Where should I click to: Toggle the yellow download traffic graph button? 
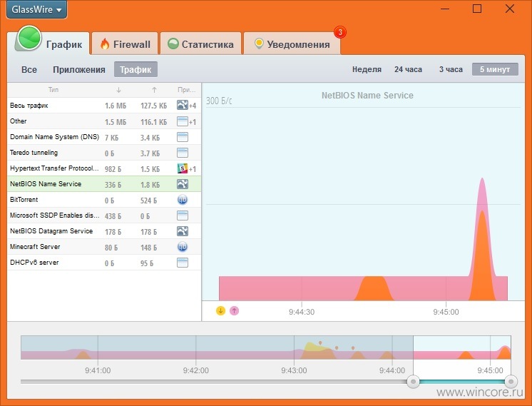pyautogui.click(x=220, y=310)
